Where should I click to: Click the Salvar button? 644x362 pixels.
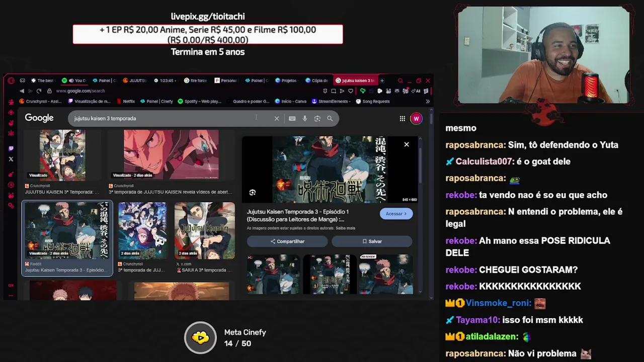click(372, 241)
